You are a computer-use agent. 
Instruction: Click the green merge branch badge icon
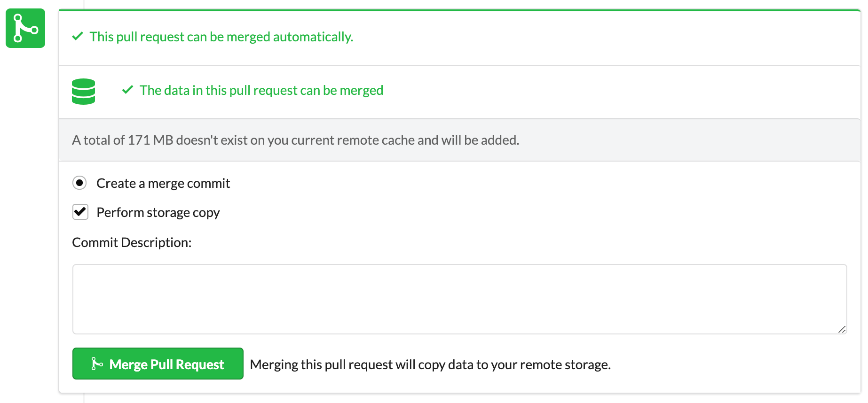[x=25, y=28]
